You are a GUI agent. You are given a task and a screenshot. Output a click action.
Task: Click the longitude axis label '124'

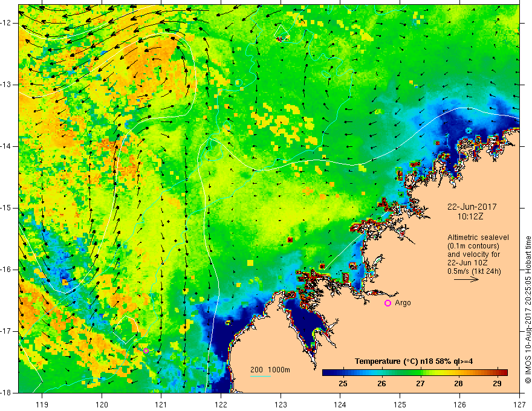[x=340, y=404]
